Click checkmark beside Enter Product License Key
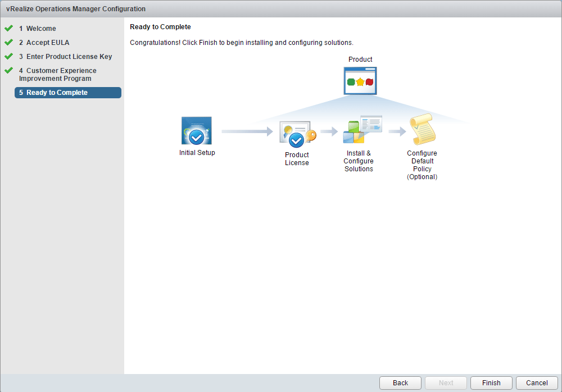 (x=8, y=56)
